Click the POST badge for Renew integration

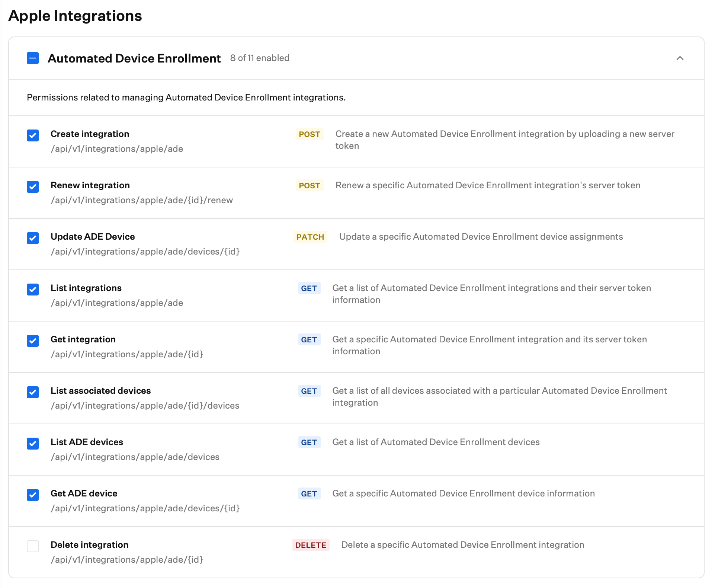click(x=310, y=186)
